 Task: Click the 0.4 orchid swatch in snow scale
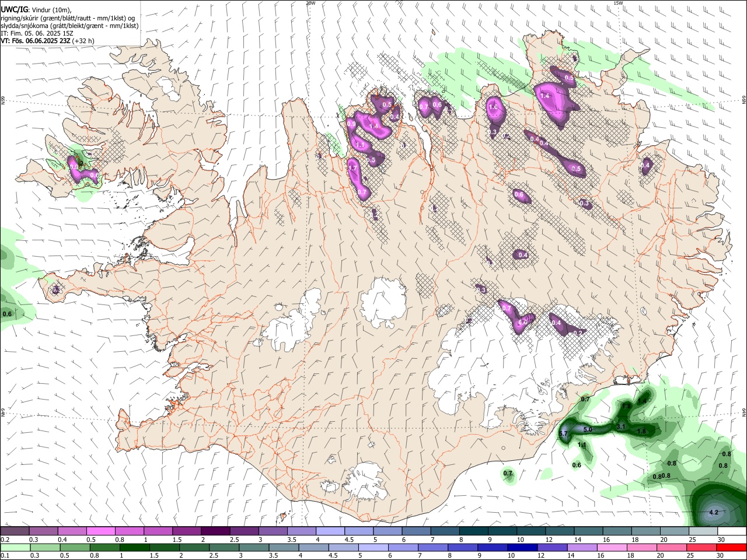pos(72,531)
